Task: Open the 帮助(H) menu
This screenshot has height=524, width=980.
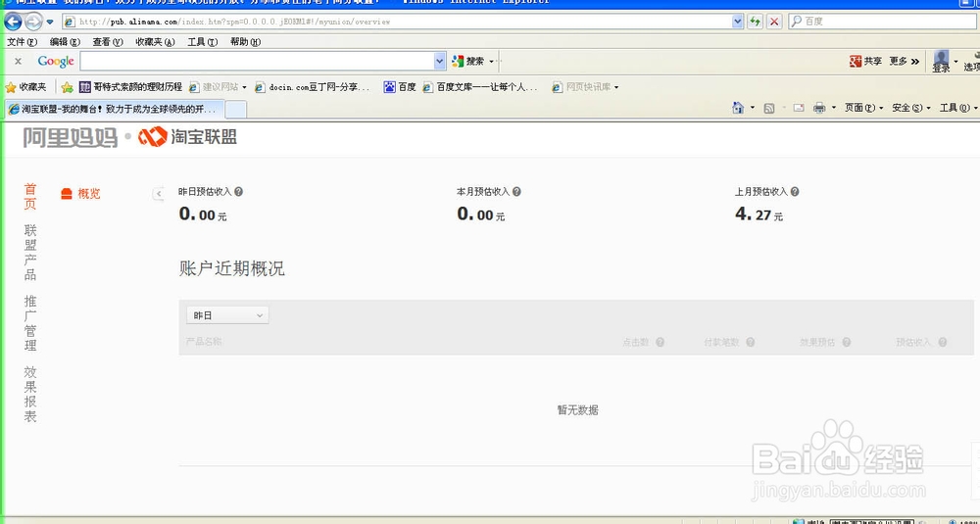Action: [x=245, y=42]
